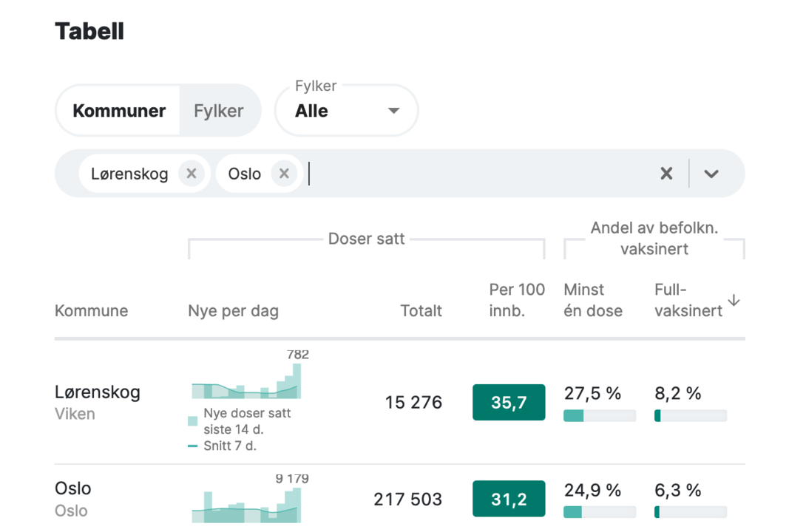Viewport: 789px width, 532px height.
Task: Switch to the Fylker view
Action: coord(219,111)
